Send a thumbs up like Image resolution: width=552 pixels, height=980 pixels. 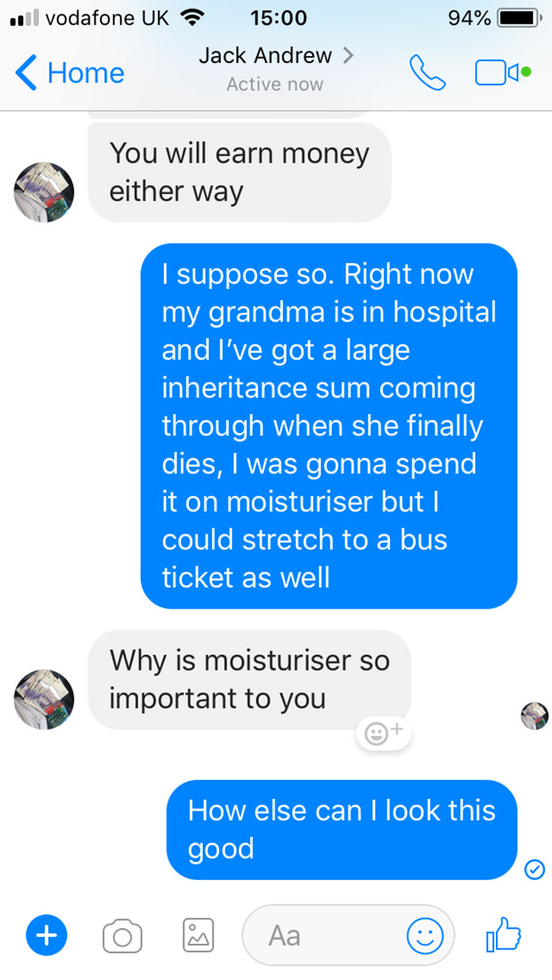[x=503, y=934]
